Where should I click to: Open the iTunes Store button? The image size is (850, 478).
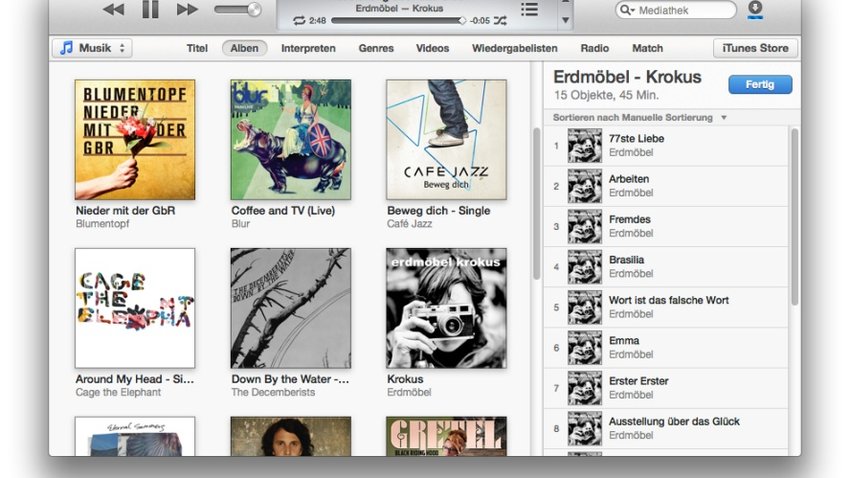click(755, 48)
